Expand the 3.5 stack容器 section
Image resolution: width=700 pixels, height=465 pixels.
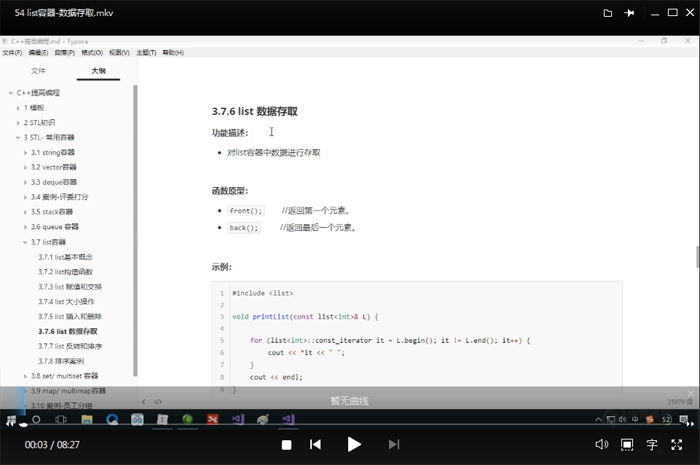25,212
